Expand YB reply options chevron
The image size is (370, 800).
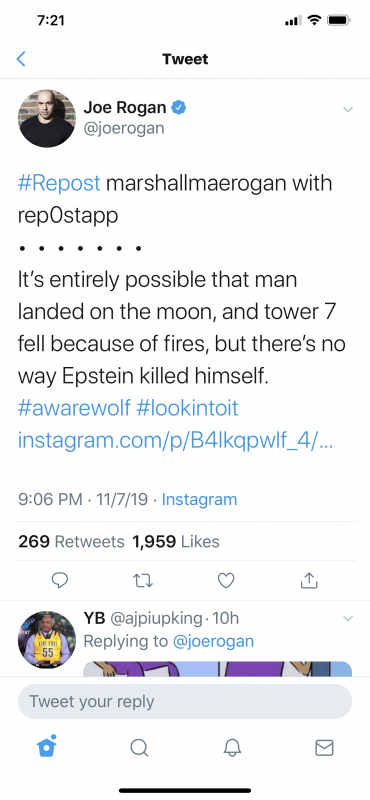tap(348, 618)
